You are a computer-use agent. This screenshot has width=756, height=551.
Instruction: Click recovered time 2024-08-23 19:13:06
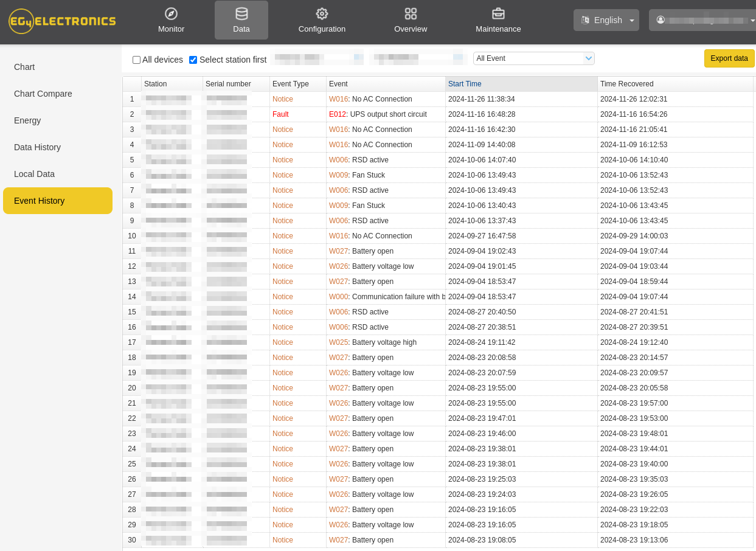coord(634,540)
